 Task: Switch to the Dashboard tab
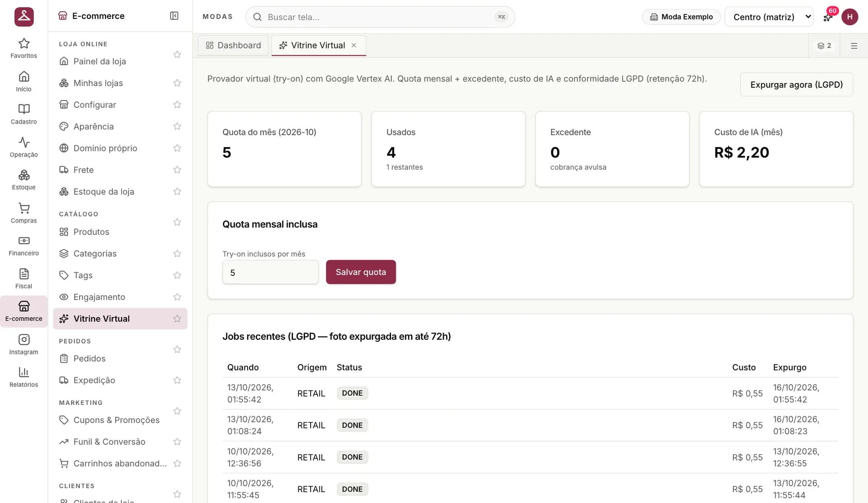pos(233,45)
